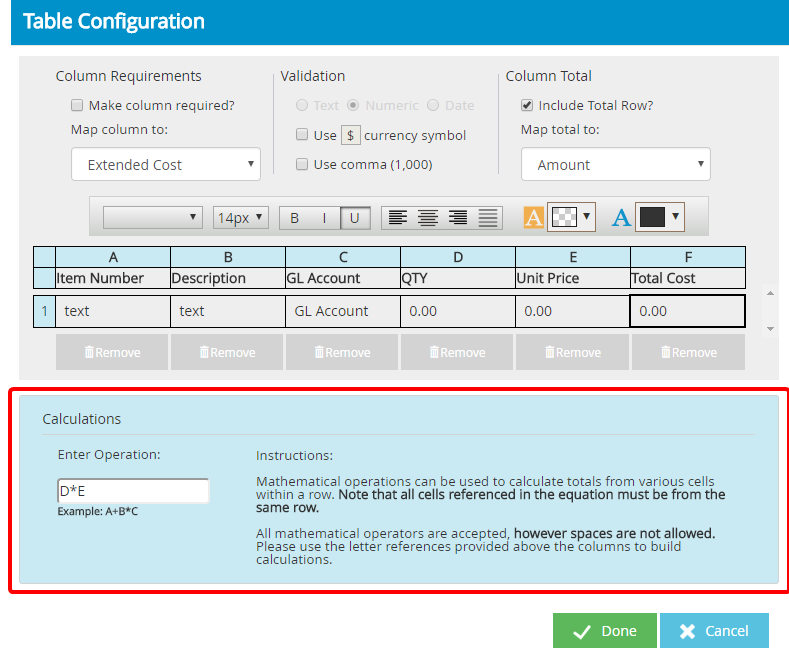Screen dimensions: 789x668
Task: Toggle italic text formatting
Action: click(x=324, y=218)
